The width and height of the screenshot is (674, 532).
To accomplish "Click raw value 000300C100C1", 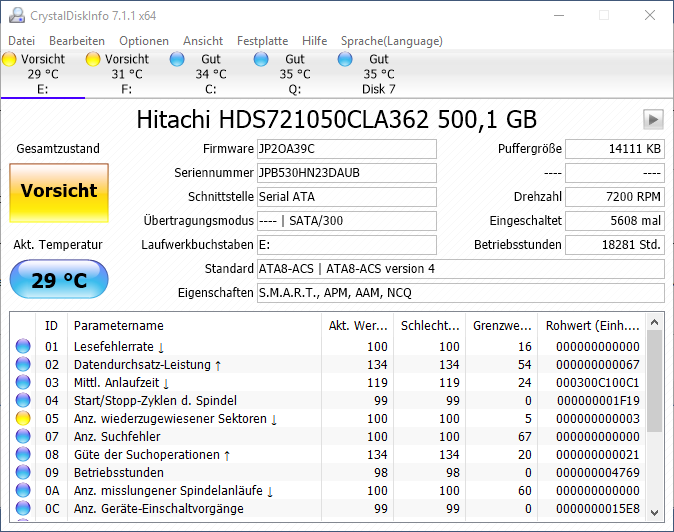I will 597,382.
